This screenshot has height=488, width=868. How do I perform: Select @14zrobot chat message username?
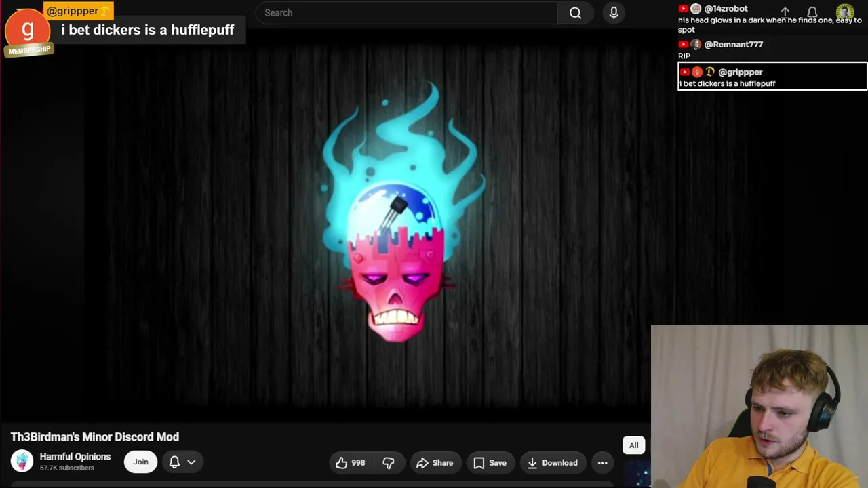click(x=726, y=9)
